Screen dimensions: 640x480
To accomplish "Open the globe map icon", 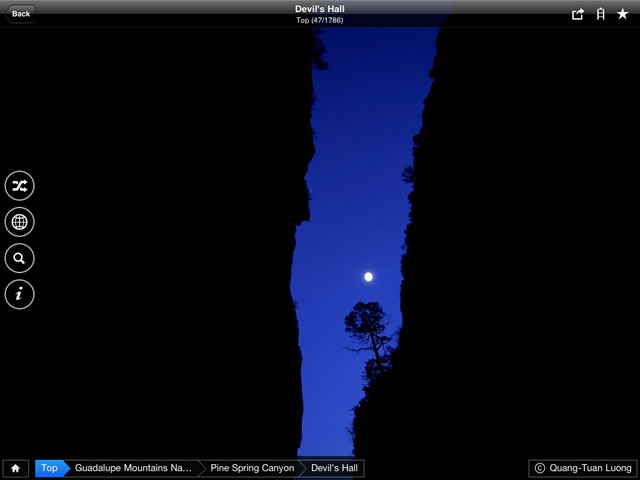I will click(20, 222).
